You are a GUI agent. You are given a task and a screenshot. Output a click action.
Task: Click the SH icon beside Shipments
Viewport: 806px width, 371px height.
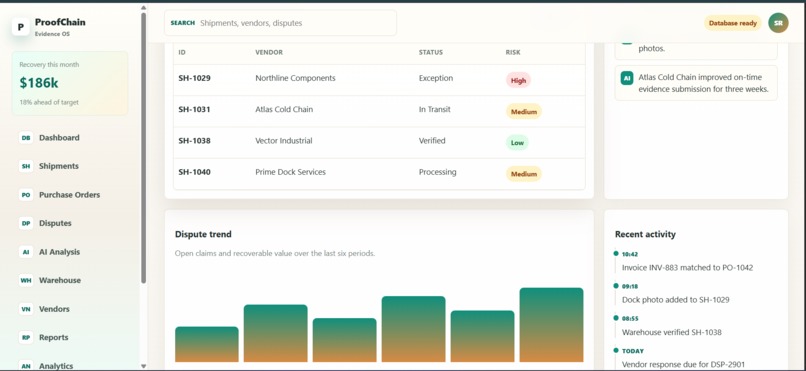click(26, 166)
